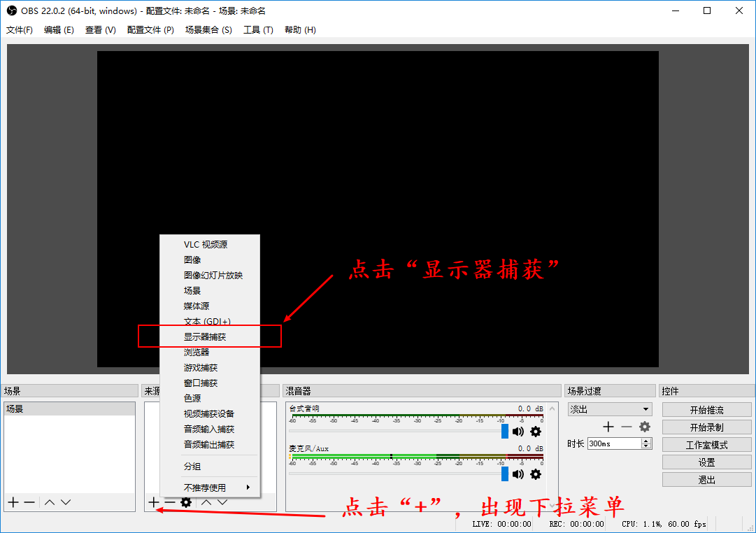Viewport: 756px width, 533px height.
Task: Open the 麦克风/Aux audio settings gear
Action: (536, 474)
